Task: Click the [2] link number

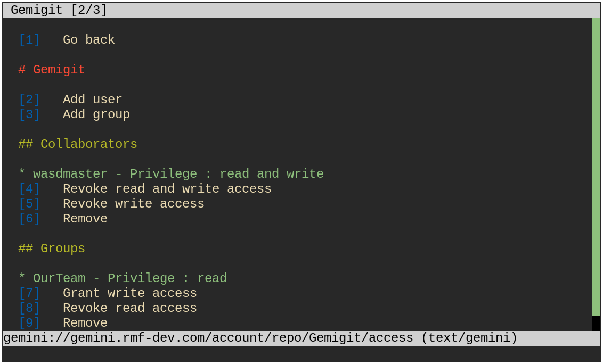Action: (29, 99)
